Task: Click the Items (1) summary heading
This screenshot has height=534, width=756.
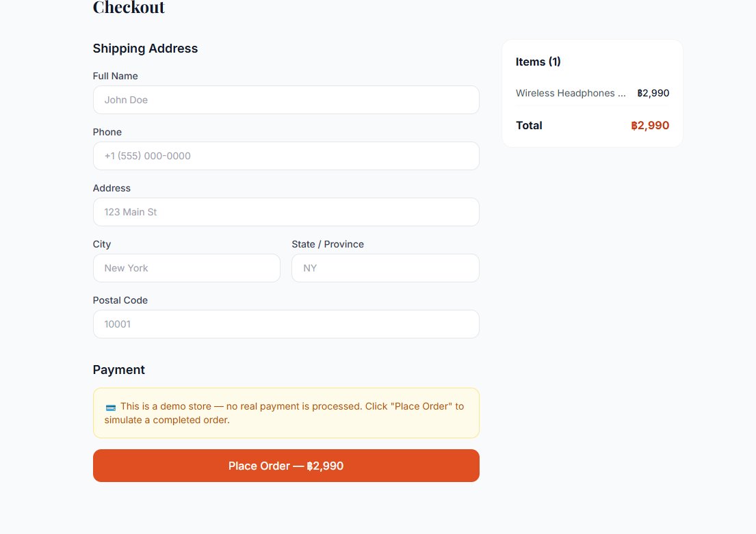Action: [x=538, y=62]
